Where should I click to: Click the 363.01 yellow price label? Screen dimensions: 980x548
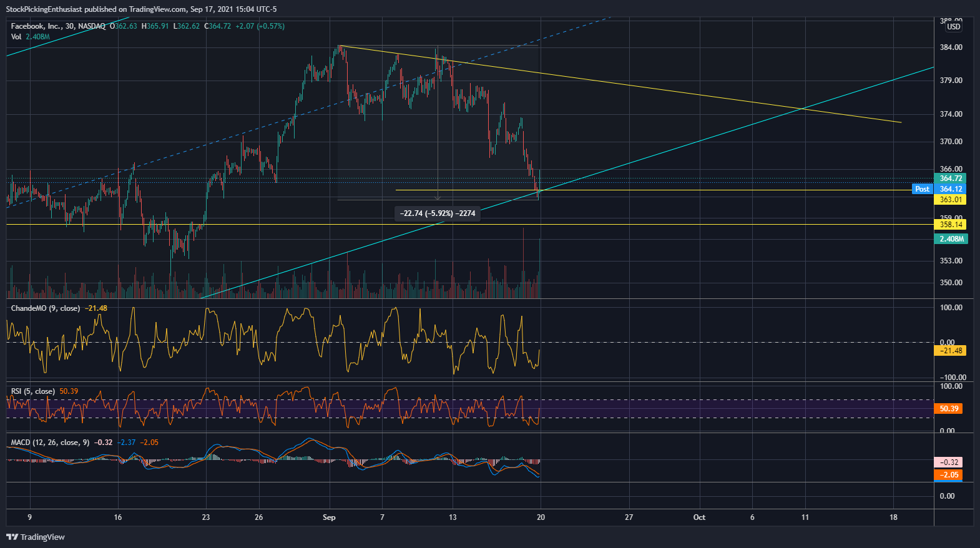click(951, 200)
